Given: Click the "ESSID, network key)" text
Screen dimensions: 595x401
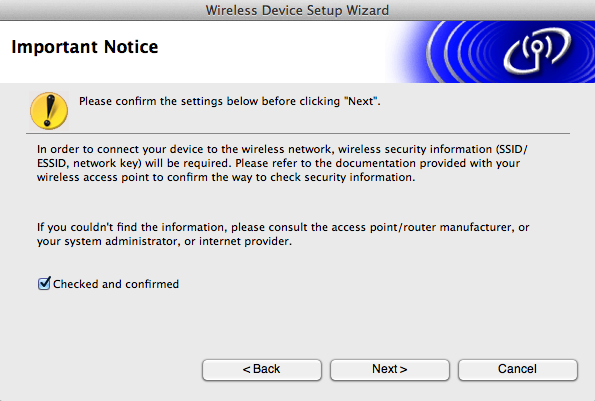Looking at the screenshot, I should pyautogui.click(x=89, y=164).
